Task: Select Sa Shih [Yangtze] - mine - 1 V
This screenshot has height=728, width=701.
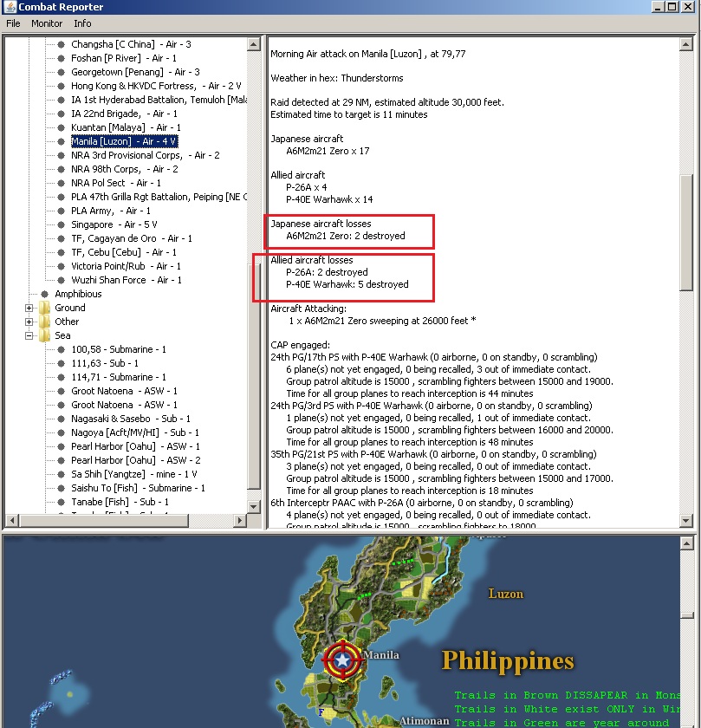Action: (133, 475)
